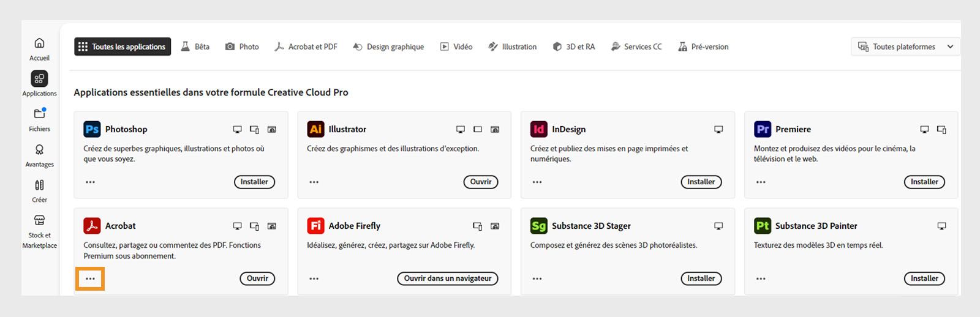Image resolution: width=980 pixels, height=317 pixels.
Task: Open Adobe Firefly more options menu
Action: pyautogui.click(x=314, y=278)
